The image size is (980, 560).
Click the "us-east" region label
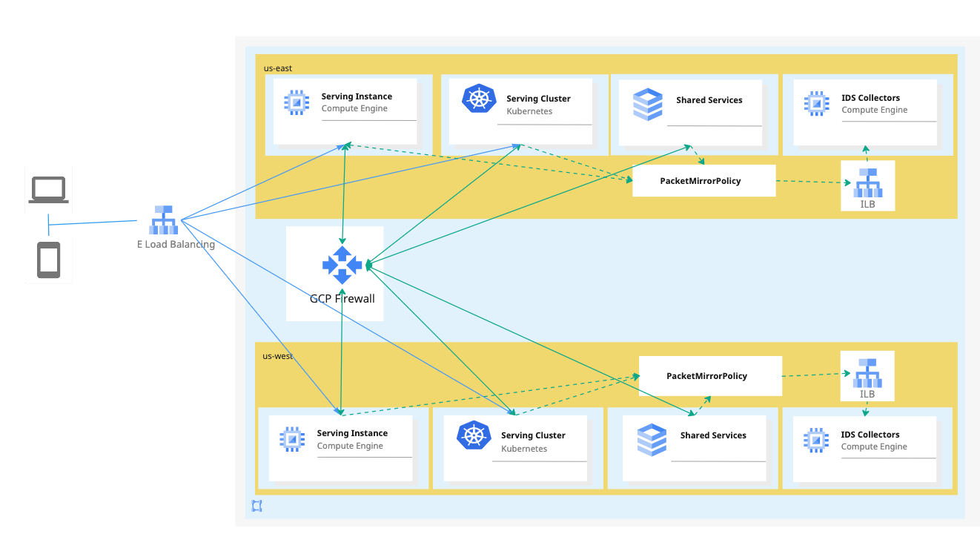(278, 68)
